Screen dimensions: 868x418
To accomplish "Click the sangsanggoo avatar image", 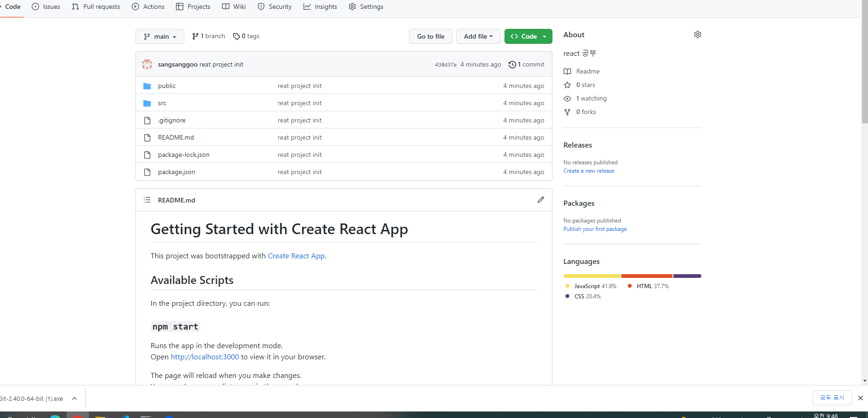I will [147, 64].
